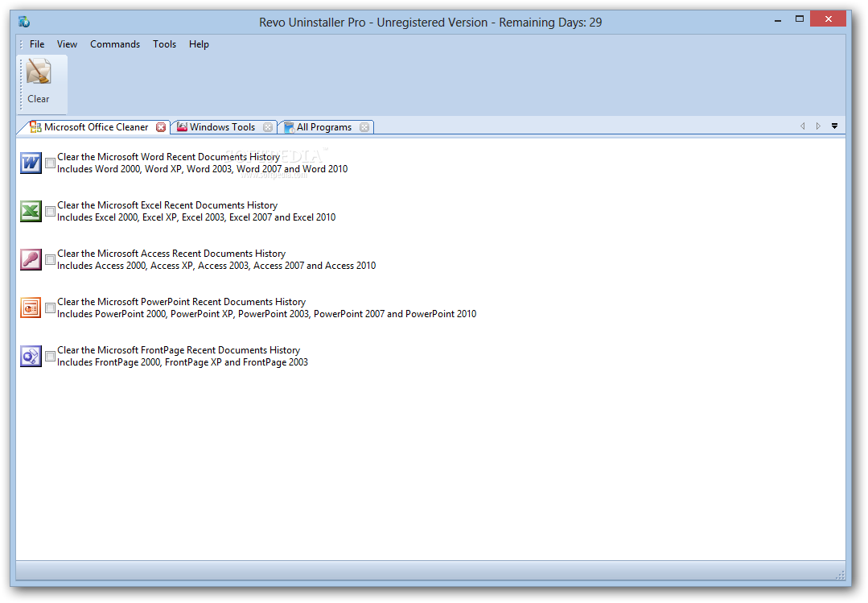Click 'Clear the Microsoft Word Recent Documents History'
Image resolution: width=868 pixels, height=603 pixels.
coord(168,157)
